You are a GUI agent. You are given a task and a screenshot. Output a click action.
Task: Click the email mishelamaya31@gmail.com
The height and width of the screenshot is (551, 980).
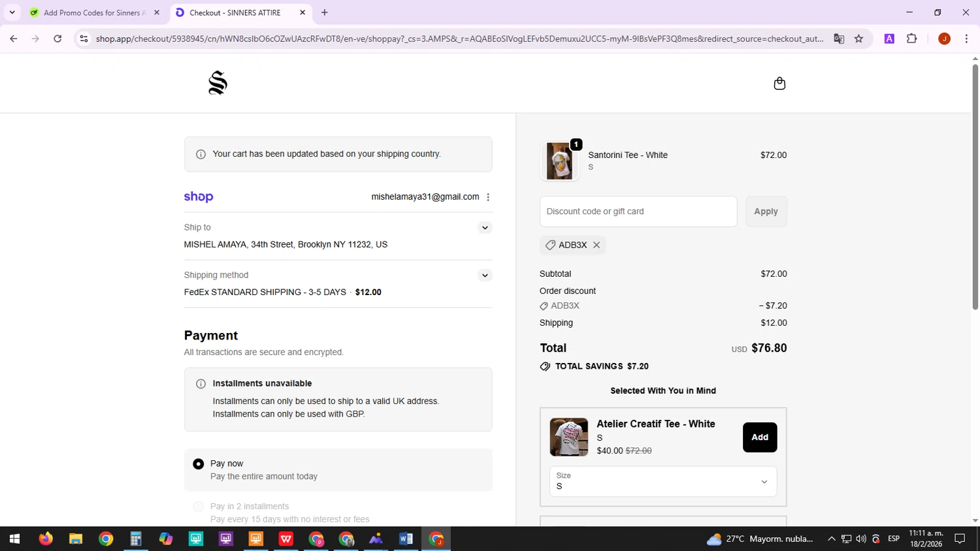click(x=425, y=197)
